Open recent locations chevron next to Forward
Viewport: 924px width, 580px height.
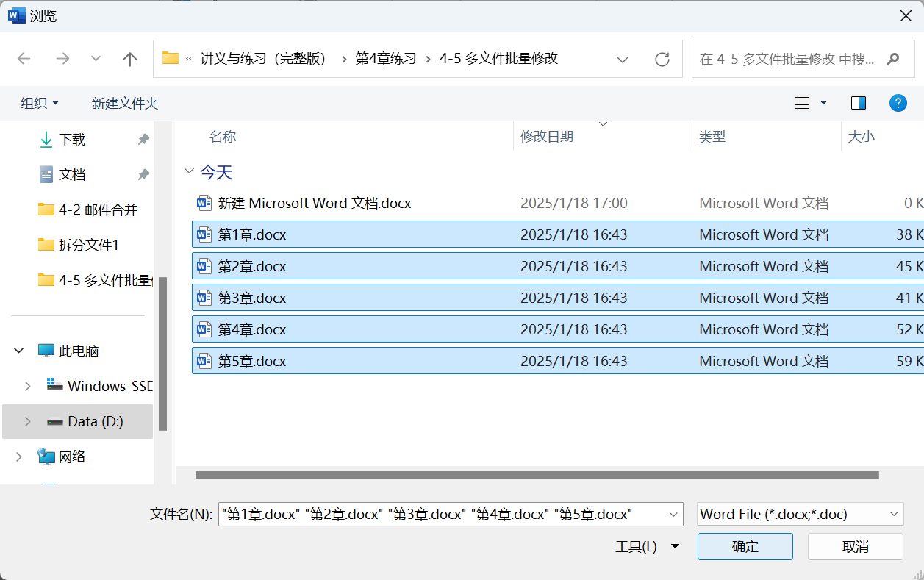96,59
